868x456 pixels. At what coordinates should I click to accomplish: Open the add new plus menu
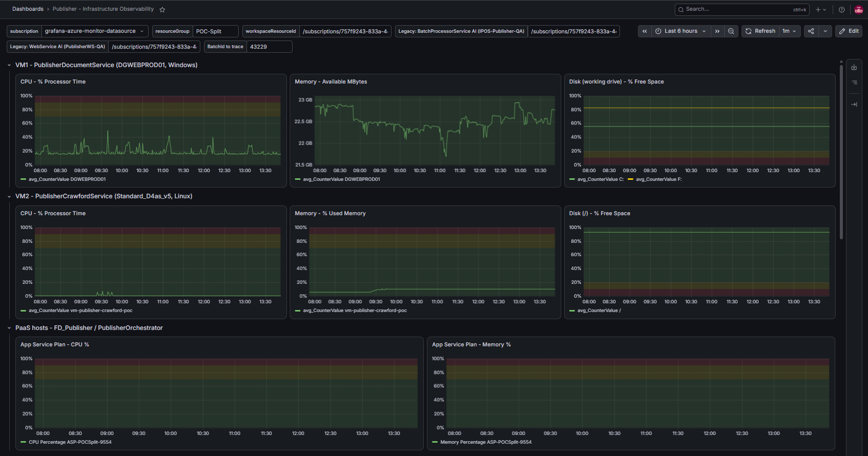click(821, 9)
